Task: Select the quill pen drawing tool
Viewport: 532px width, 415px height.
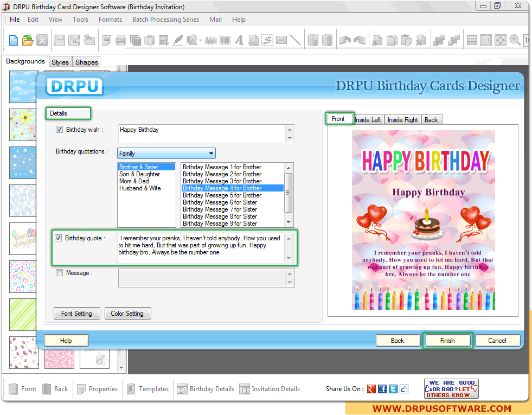Action: click(178, 40)
